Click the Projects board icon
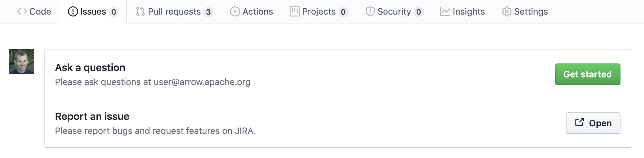644x158 pixels. tap(294, 12)
